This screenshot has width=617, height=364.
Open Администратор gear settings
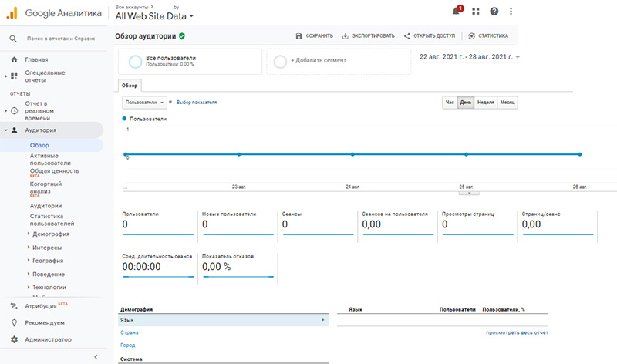(48, 339)
